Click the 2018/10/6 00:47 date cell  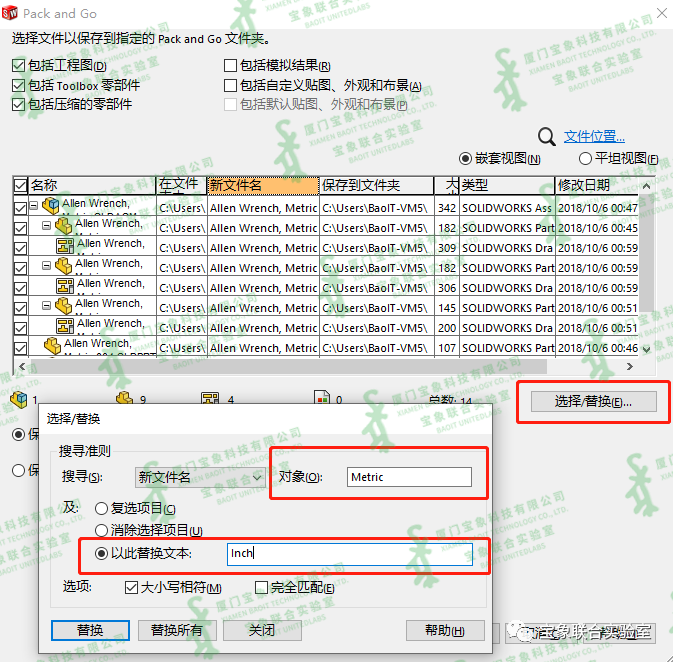(x=597, y=208)
